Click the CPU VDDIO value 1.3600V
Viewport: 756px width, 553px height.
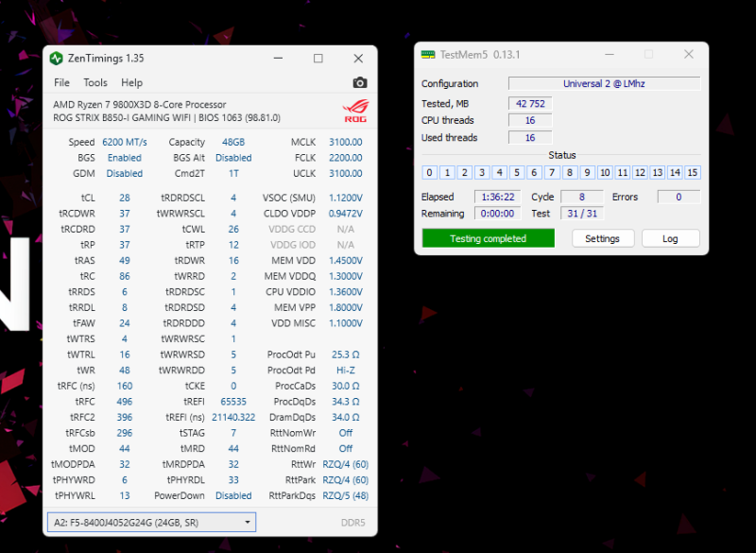[x=346, y=292]
